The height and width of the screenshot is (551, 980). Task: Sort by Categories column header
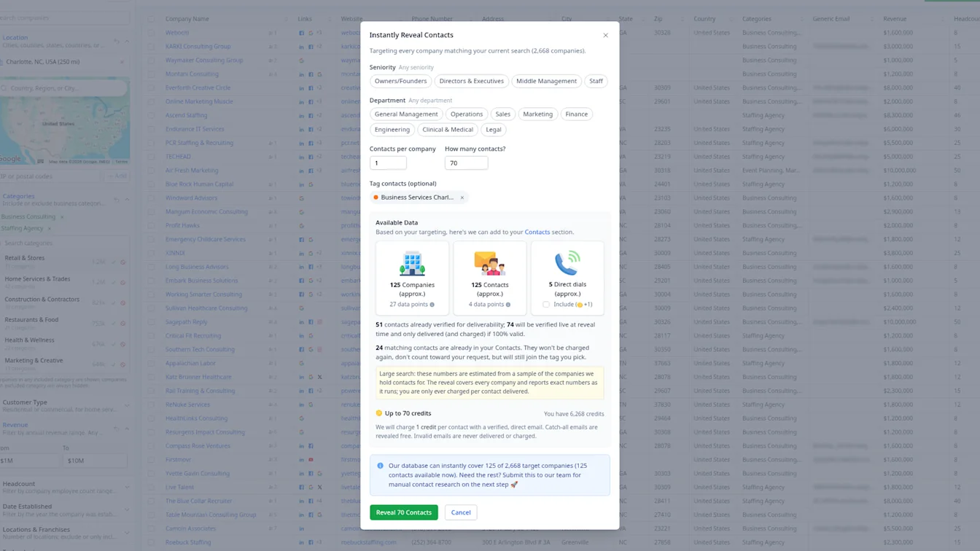click(x=757, y=19)
